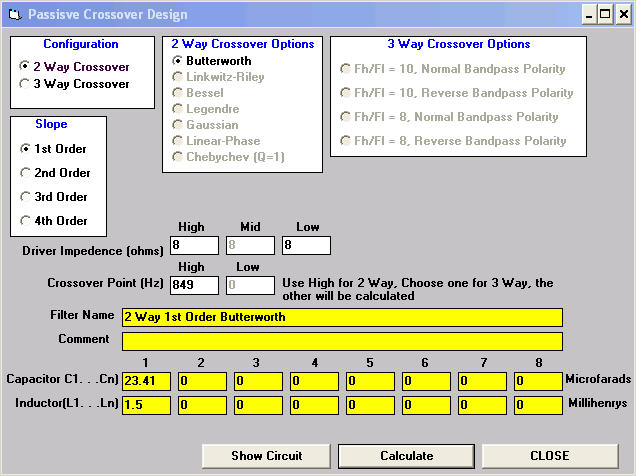Image resolution: width=636 pixels, height=476 pixels.
Task: Click the Inductor column 2 field
Action: [x=202, y=405]
